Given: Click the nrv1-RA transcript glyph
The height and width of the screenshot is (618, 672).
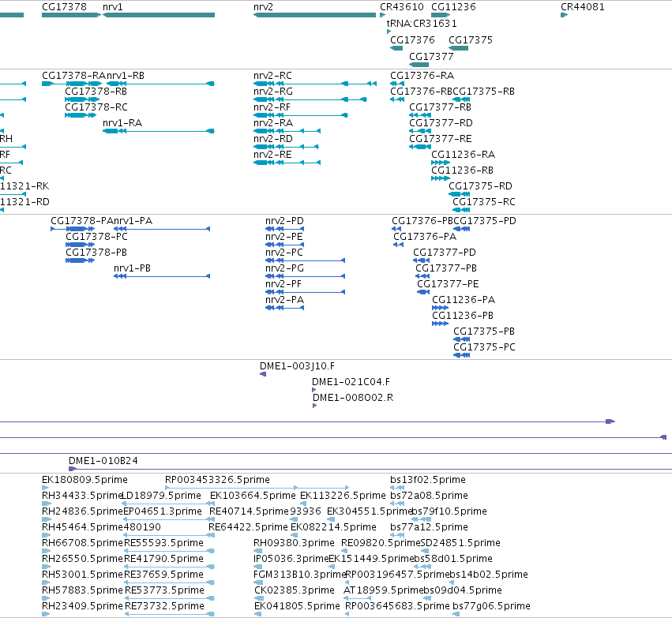Looking at the screenshot, I should click(x=159, y=130).
